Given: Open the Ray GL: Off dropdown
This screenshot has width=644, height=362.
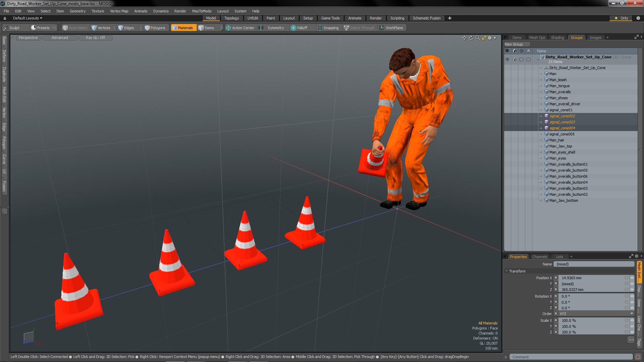Looking at the screenshot, I should click(x=95, y=38).
